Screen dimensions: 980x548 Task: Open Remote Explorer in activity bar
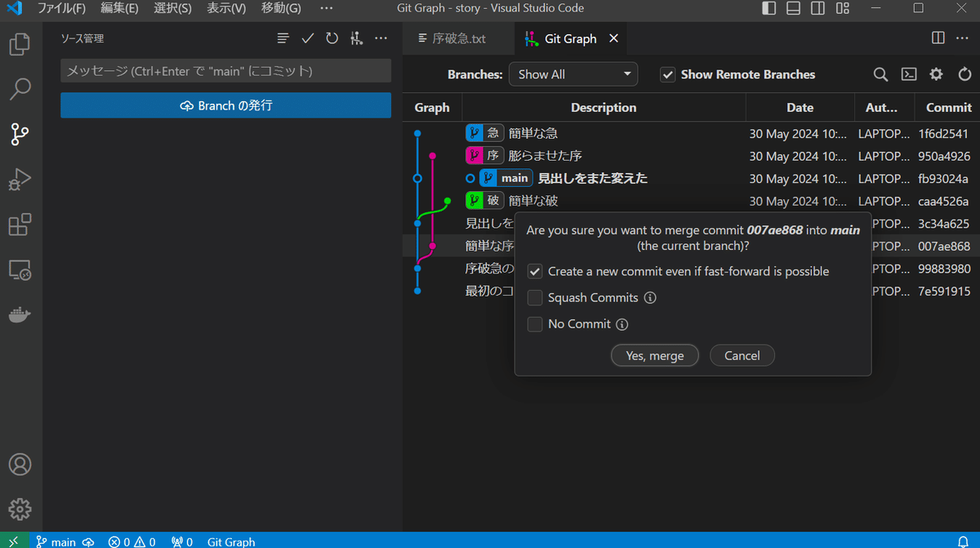coord(20,269)
